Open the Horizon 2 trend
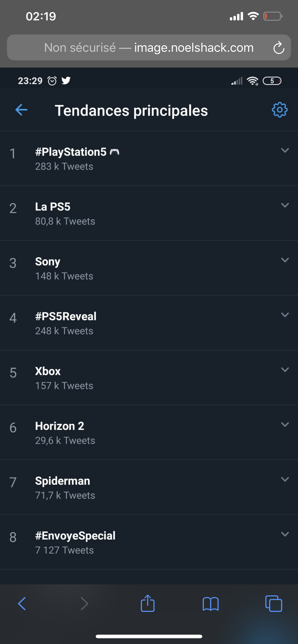This screenshot has width=298, height=644. coord(60,426)
